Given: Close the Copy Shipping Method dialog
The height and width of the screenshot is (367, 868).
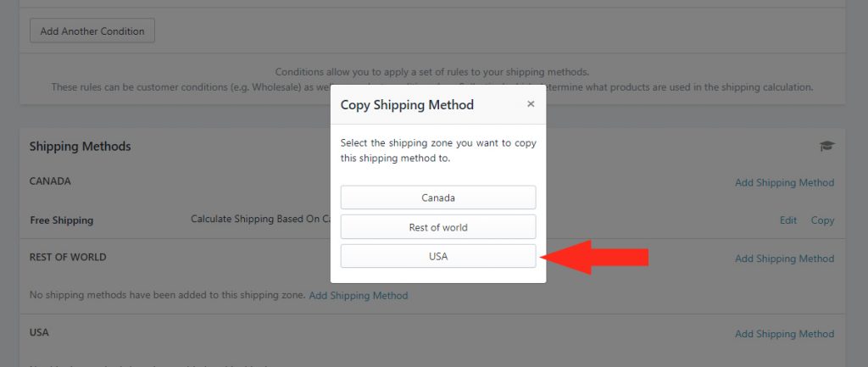Looking at the screenshot, I should pos(531,104).
